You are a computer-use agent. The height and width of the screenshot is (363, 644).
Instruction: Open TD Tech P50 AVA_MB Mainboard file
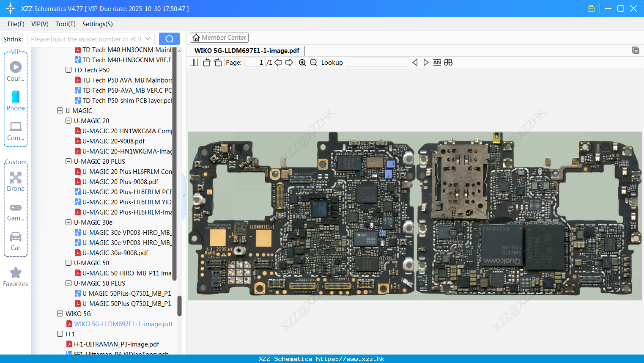click(x=123, y=80)
